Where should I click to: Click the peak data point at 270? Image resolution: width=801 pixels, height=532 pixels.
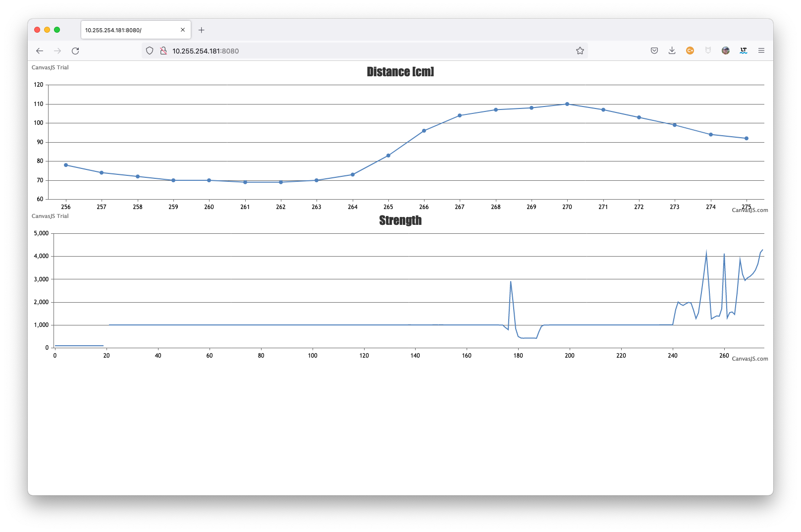pyautogui.click(x=567, y=104)
